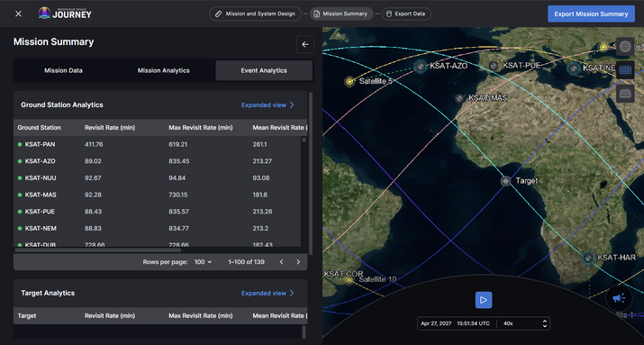
Task: Open Expanded view for Target Analytics
Action: [x=268, y=293]
